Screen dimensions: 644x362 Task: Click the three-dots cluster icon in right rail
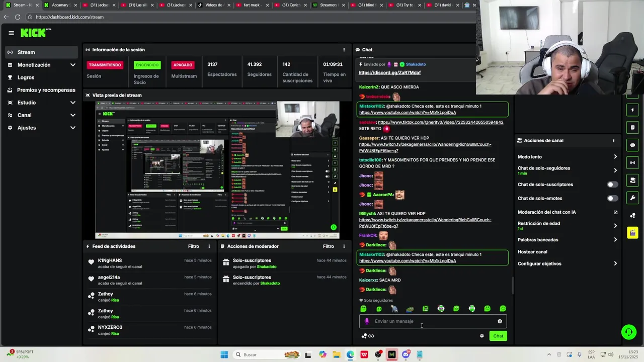coord(633,216)
